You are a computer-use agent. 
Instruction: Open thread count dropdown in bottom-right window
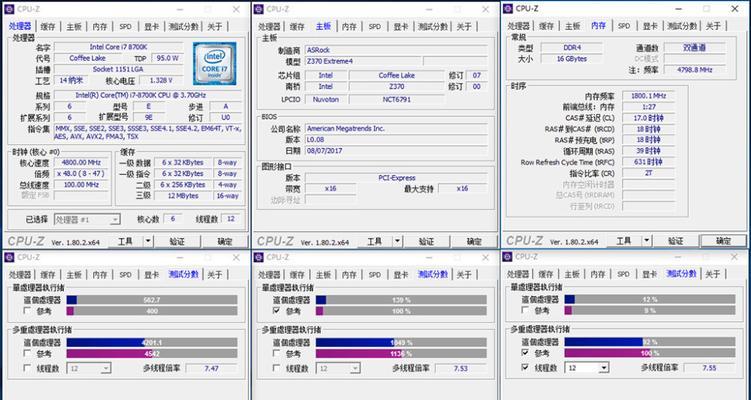[603, 368]
